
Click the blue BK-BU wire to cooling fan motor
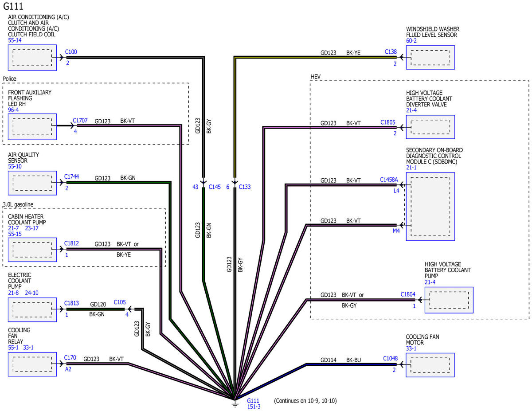click(346, 364)
